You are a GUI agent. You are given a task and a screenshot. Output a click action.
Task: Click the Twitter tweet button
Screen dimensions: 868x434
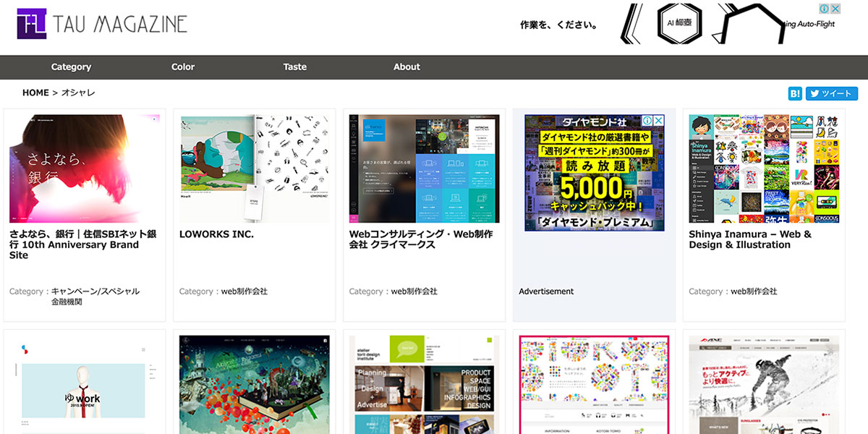coord(832,93)
